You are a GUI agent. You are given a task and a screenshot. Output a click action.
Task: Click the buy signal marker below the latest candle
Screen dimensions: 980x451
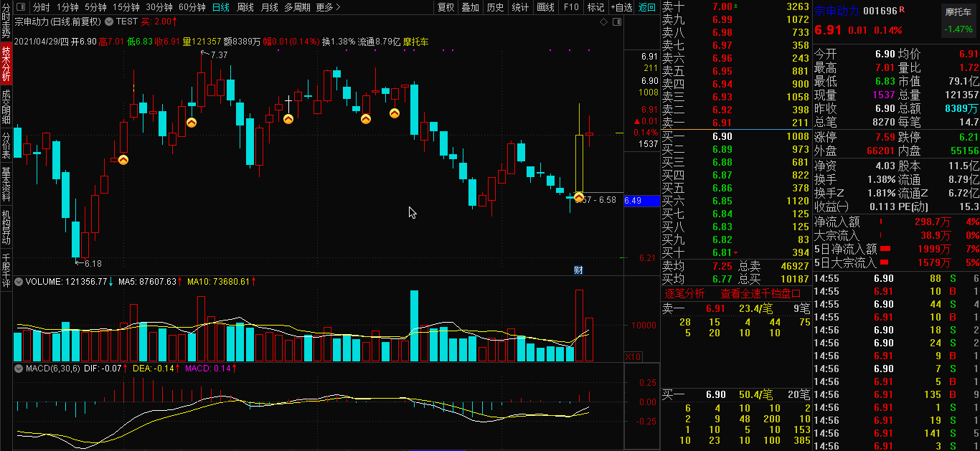coord(578,196)
